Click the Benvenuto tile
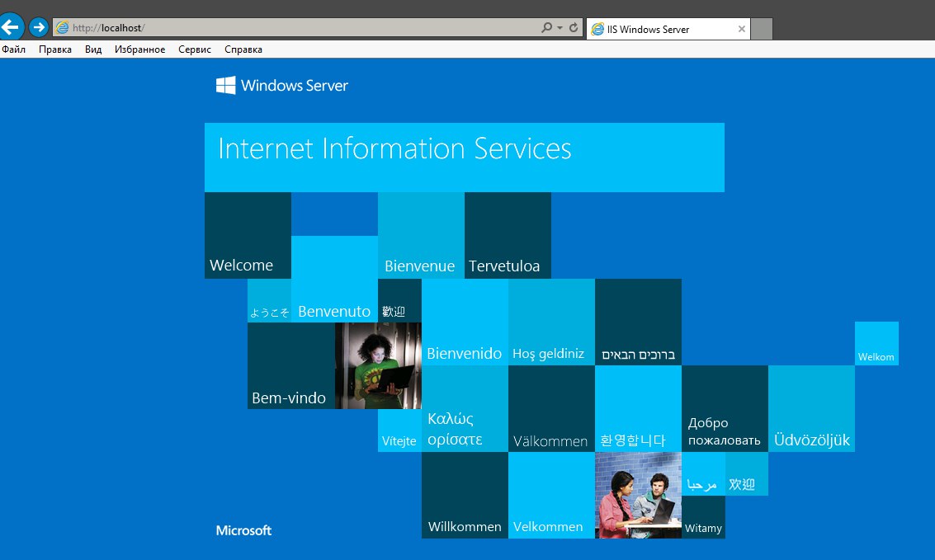 coord(334,279)
